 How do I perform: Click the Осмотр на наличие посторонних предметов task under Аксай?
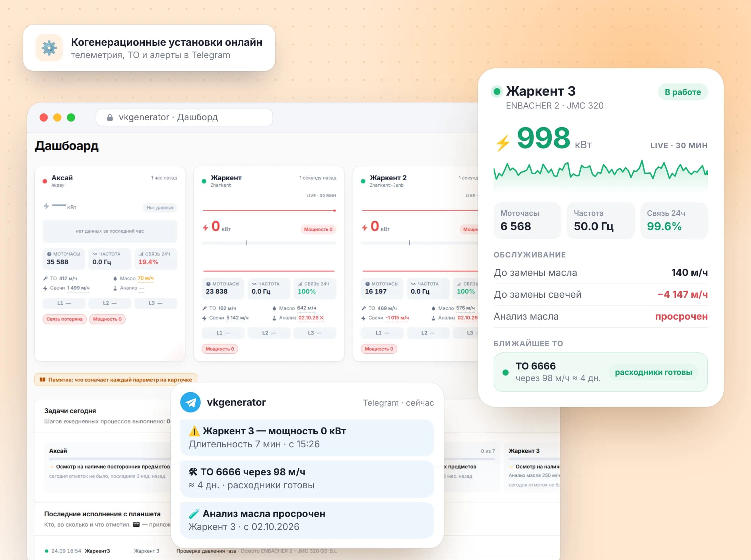pos(113,466)
